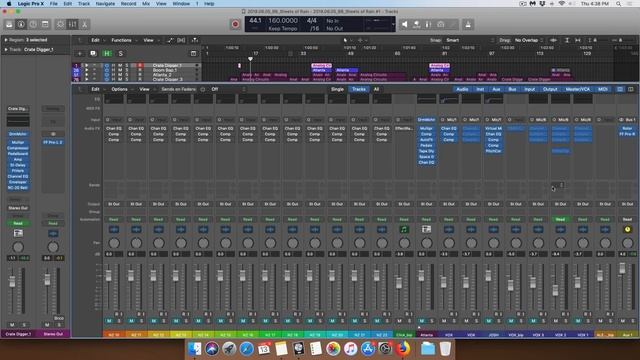
Task: Toggle the MIDI channel filter button
Action: (x=602, y=89)
